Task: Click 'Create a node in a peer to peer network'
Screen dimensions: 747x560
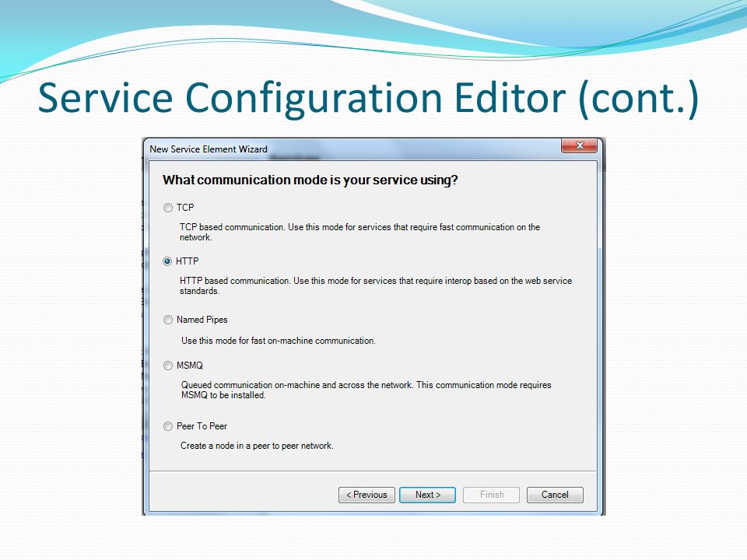Action: pyautogui.click(x=257, y=446)
